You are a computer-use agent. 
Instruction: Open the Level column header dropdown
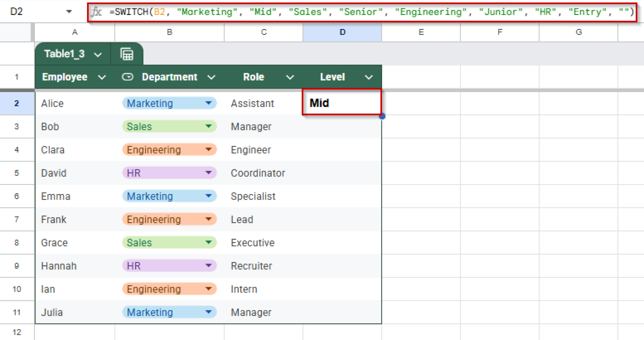click(x=369, y=77)
